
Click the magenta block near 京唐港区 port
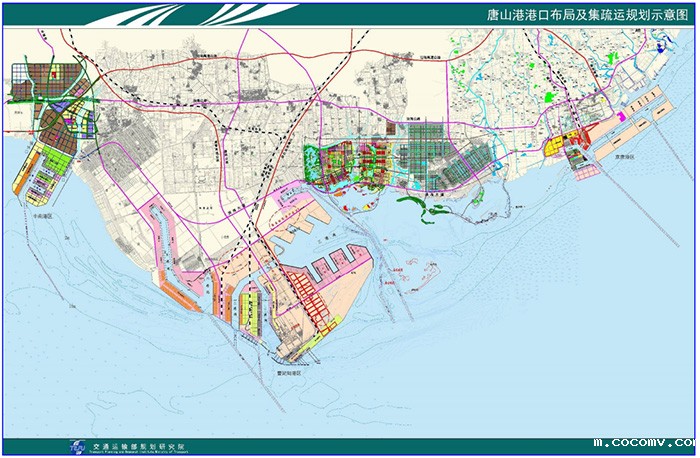[x=620, y=117]
